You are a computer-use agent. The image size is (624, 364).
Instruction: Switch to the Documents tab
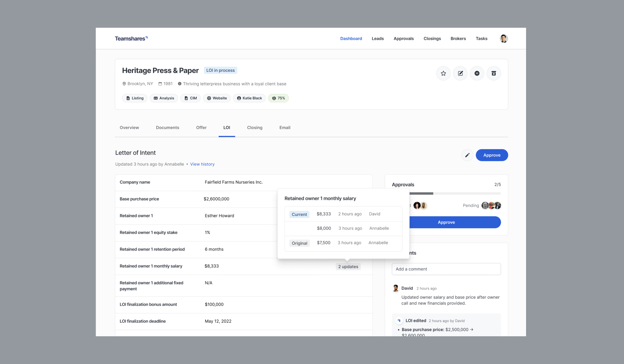click(168, 128)
